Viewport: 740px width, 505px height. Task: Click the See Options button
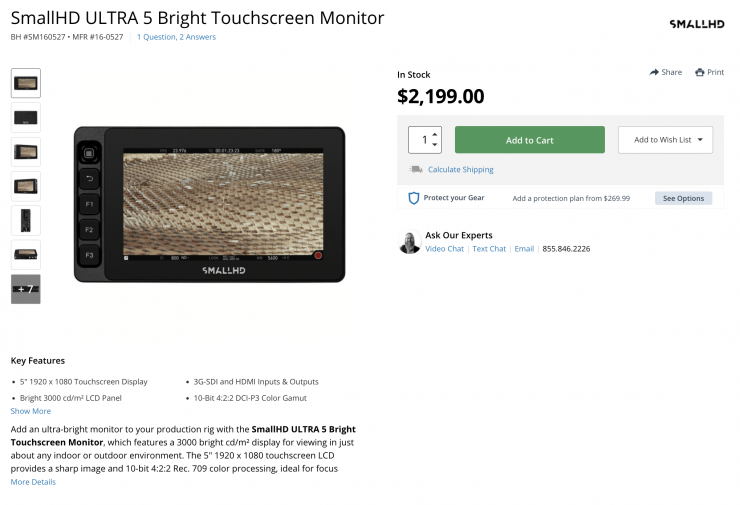point(683,198)
